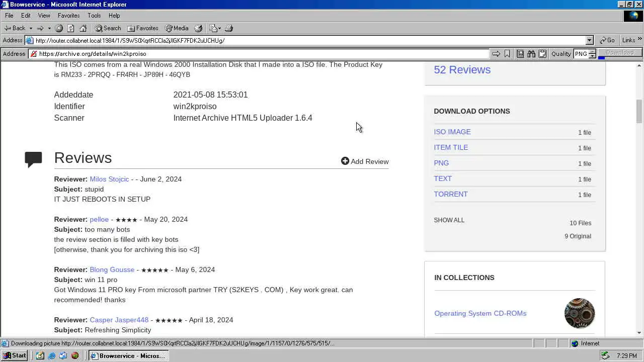Click the Mail toolbar icon

(x=213, y=28)
